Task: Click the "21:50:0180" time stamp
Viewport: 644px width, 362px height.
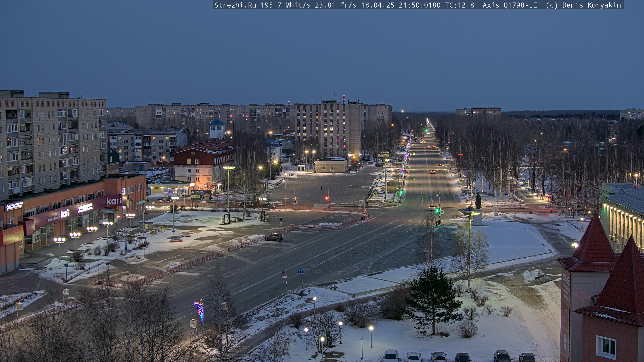Action: pos(420,5)
